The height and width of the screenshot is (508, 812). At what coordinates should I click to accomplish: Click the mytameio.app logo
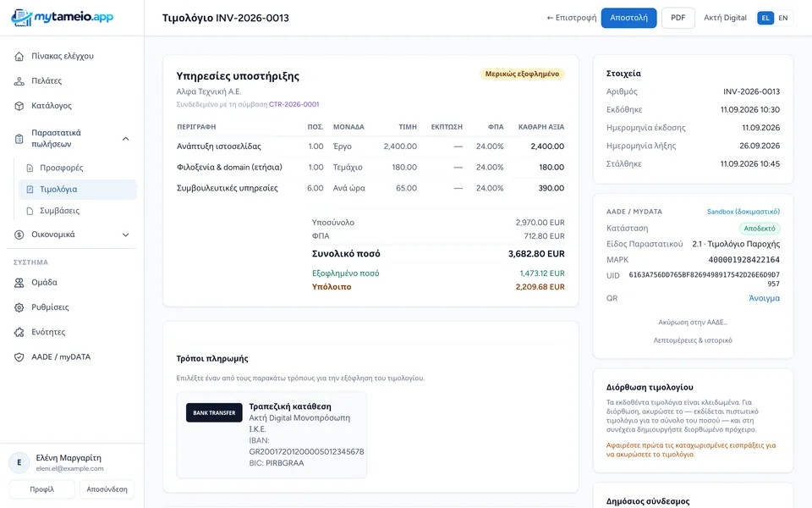tap(62, 18)
